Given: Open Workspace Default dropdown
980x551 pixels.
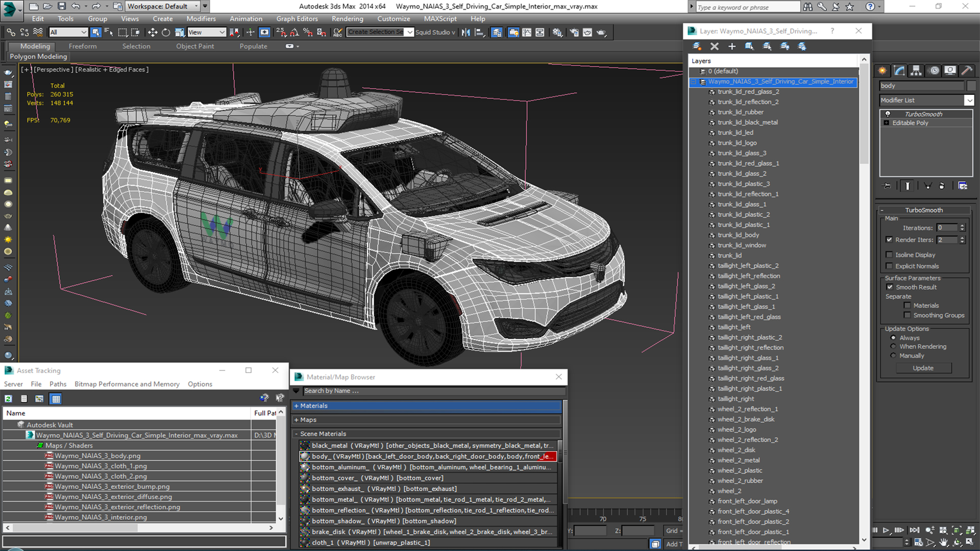Looking at the screenshot, I should pyautogui.click(x=163, y=6).
